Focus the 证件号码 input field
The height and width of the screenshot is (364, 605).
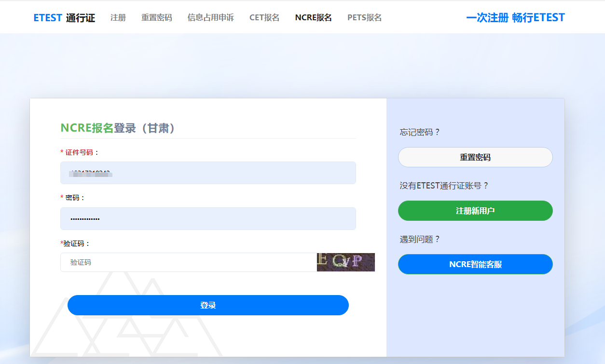click(x=208, y=173)
